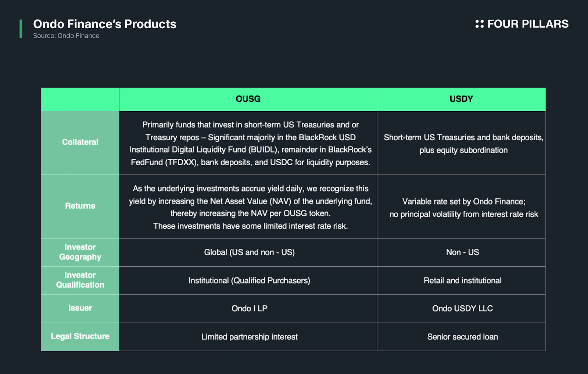Click the 'Source: Ondo Finance' caption

66,36
